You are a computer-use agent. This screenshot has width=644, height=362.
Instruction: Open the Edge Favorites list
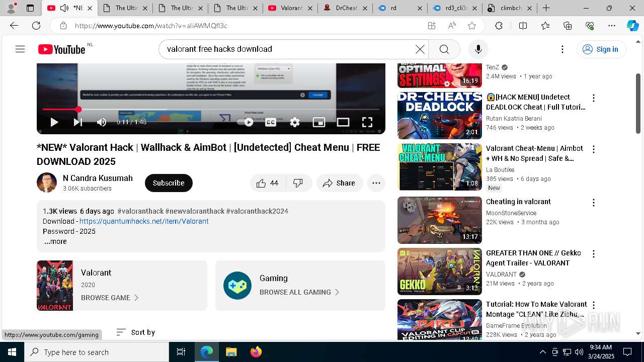pos(545,26)
